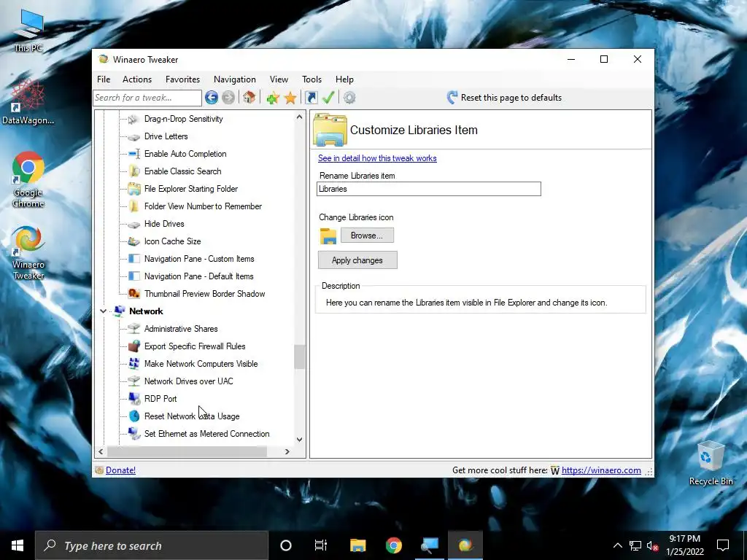747x560 pixels.
Task: Open 'See in detail how this tweak works' link
Action: (x=377, y=158)
